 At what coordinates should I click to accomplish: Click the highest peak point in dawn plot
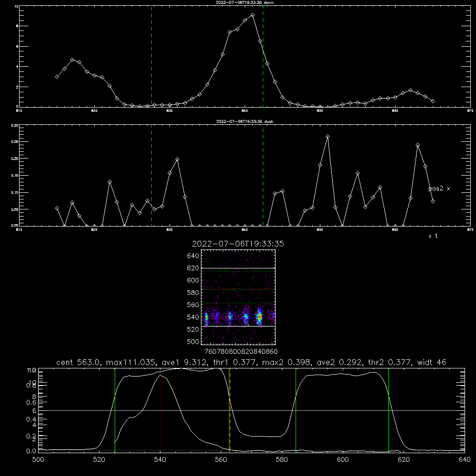coord(252,15)
